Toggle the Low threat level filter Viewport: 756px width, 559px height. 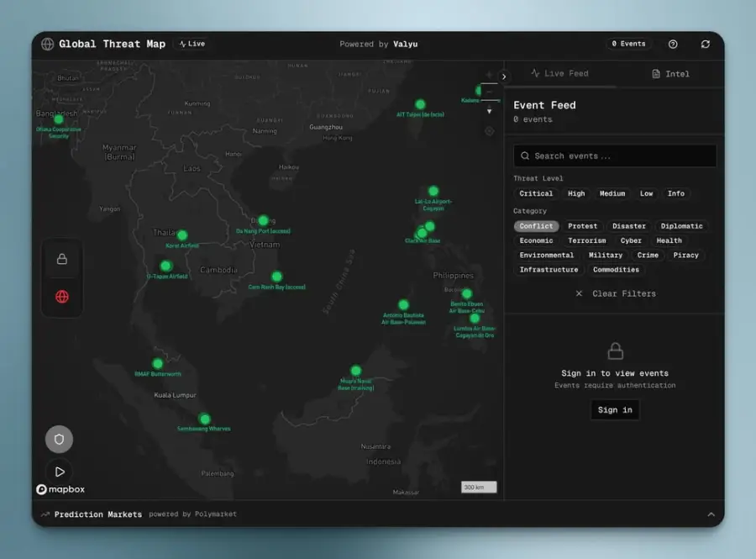coord(647,193)
